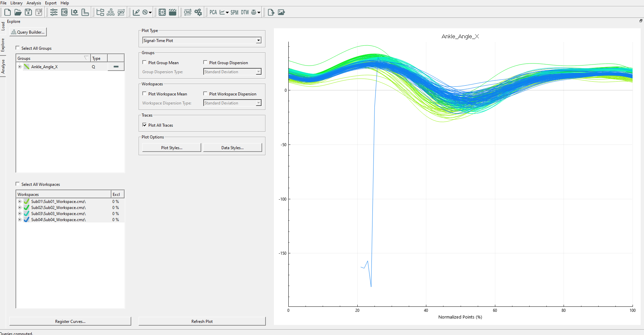Open the Analysis menu

[x=34, y=3]
